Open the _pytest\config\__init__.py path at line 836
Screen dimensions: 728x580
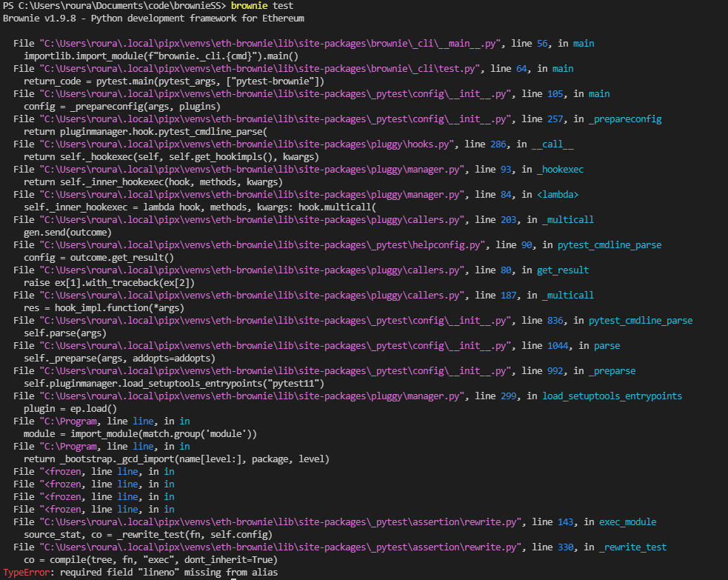point(275,320)
